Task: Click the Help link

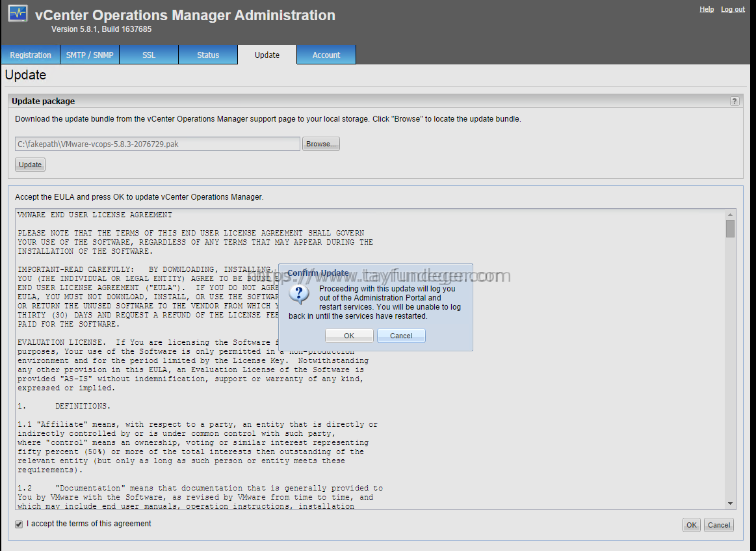Action: 707,9
